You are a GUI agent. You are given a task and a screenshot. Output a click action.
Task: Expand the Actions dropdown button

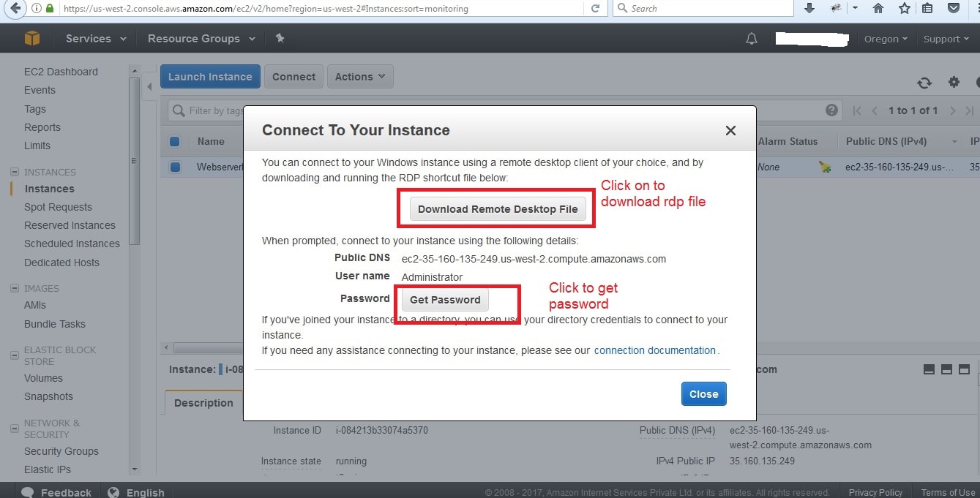(360, 77)
